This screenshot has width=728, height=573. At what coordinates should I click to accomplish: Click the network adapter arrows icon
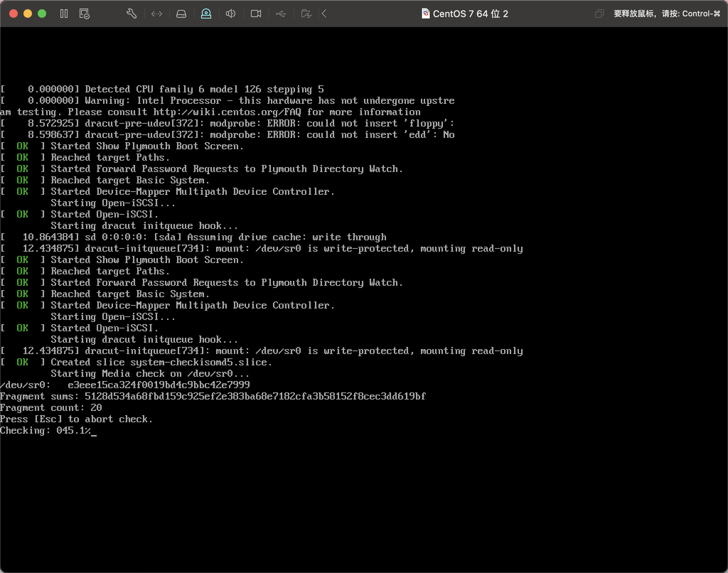(x=157, y=14)
